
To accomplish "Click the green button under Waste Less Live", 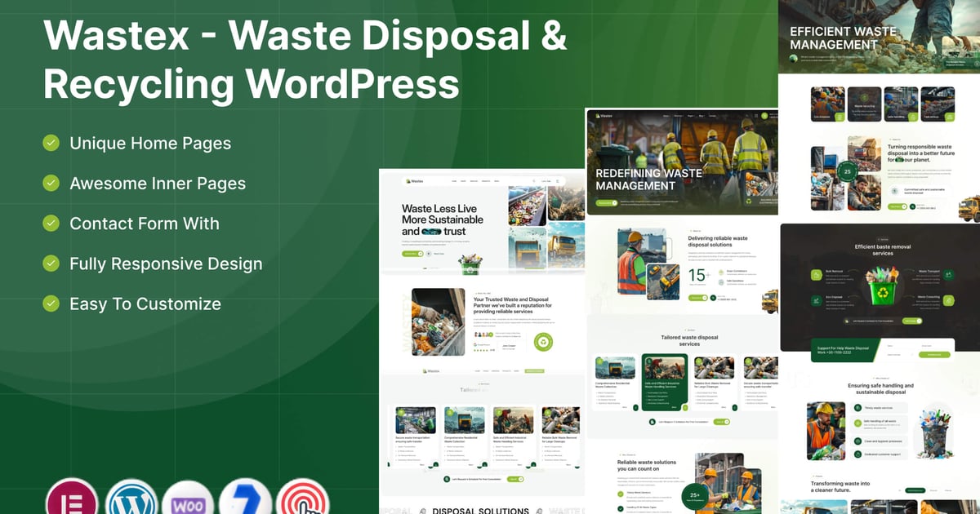I will [412, 254].
